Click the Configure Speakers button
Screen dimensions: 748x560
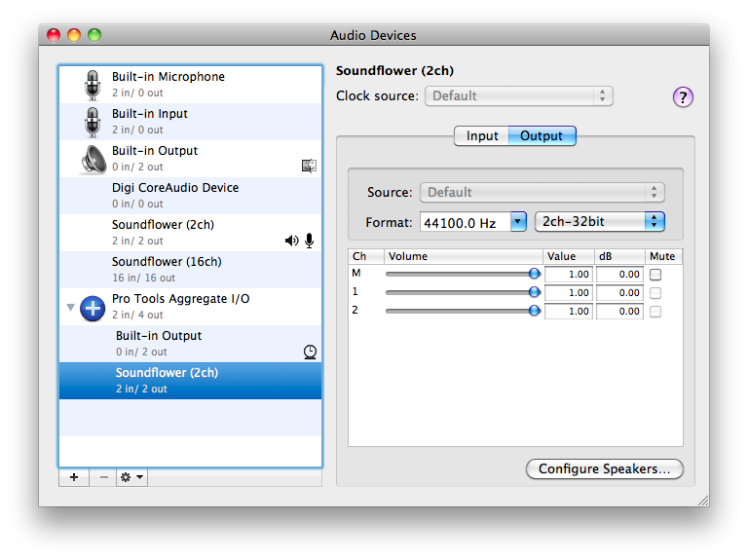tap(605, 468)
